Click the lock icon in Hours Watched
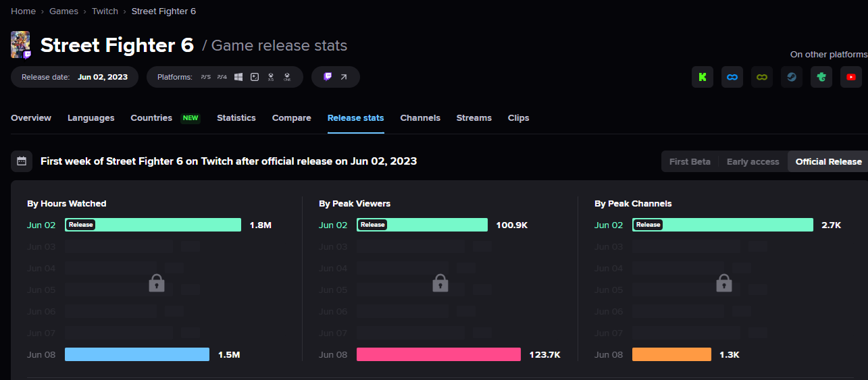The width and height of the screenshot is (868, 380). click(157, 283)
